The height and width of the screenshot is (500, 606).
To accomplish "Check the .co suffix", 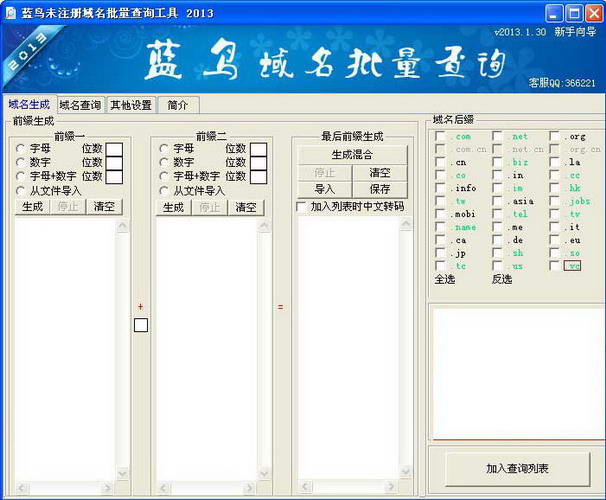I will tap(440, 175).
